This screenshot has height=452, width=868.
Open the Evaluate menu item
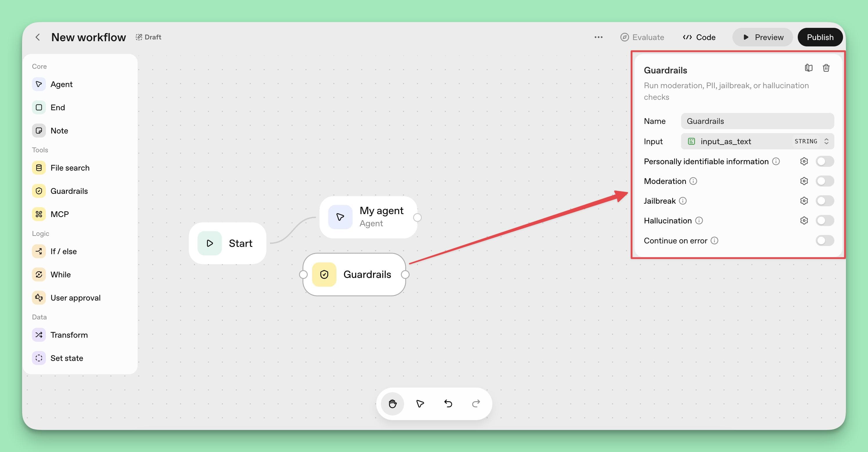click(642, 37)
